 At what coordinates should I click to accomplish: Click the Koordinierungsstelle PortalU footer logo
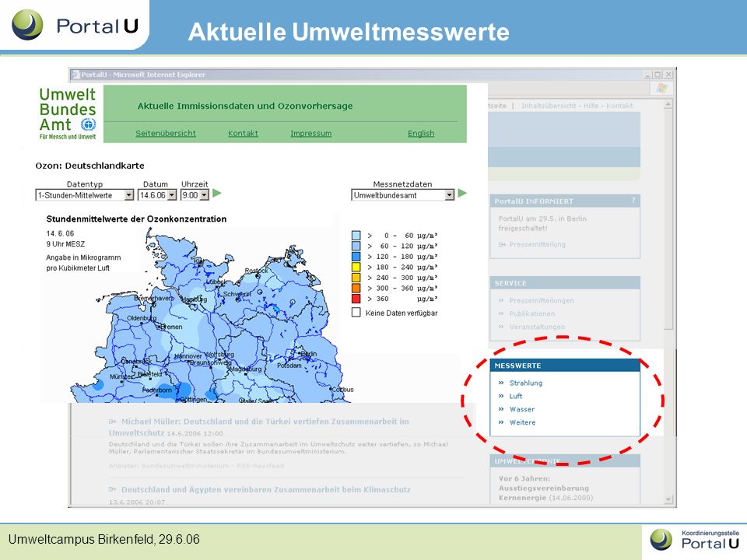click(x=695, y=540)
